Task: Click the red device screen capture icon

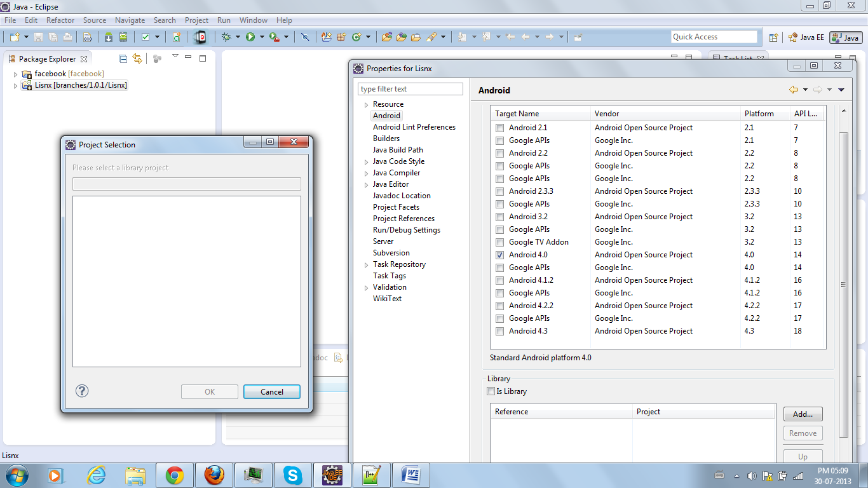Action: coord(200,37)
